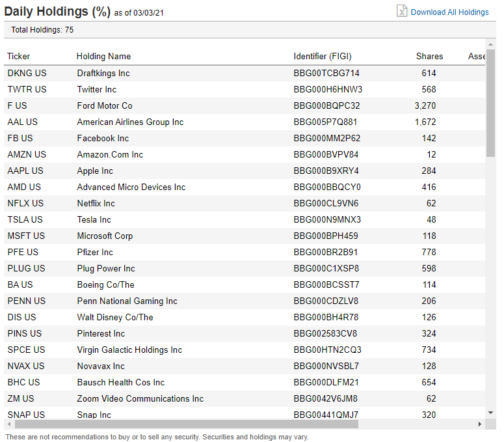Select the FB US ticker cell
Image resolution: width=504 pixels, height=442 pixels.
pos(20,138)
